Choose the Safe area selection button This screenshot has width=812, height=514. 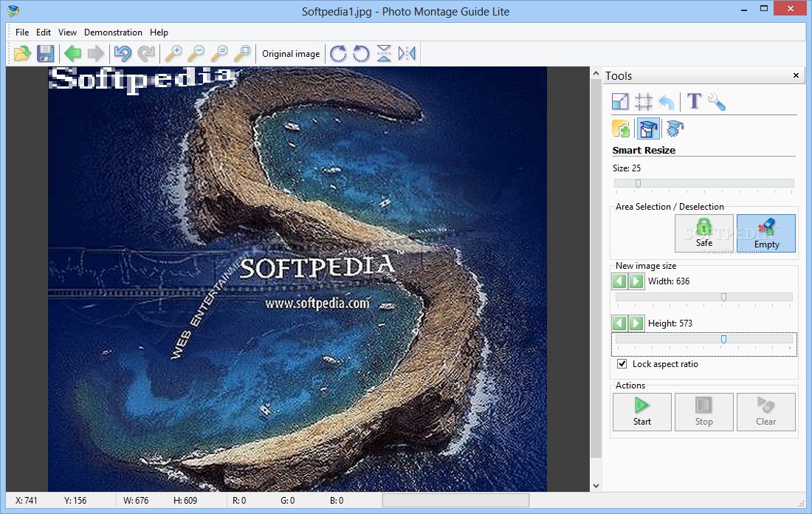tap(703, 233)
